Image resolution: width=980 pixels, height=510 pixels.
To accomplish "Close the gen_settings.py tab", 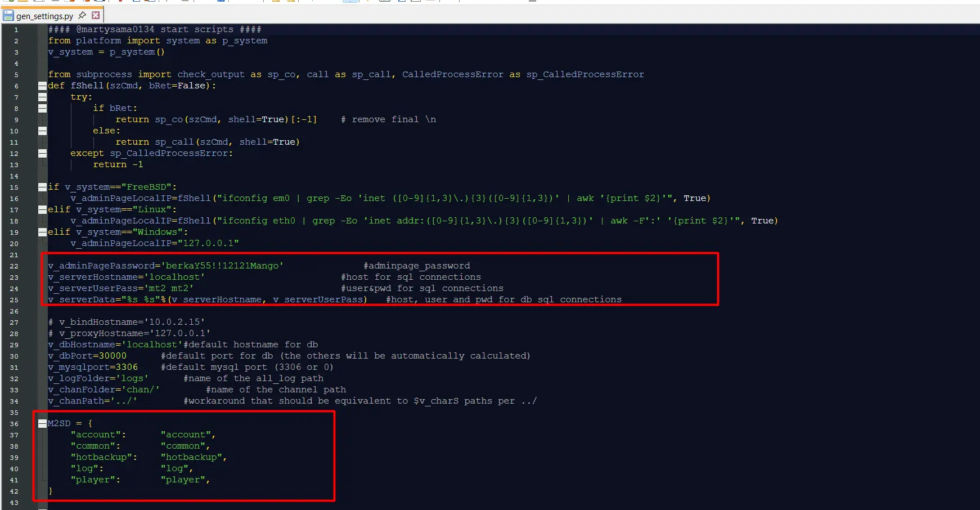I will 96,15.
